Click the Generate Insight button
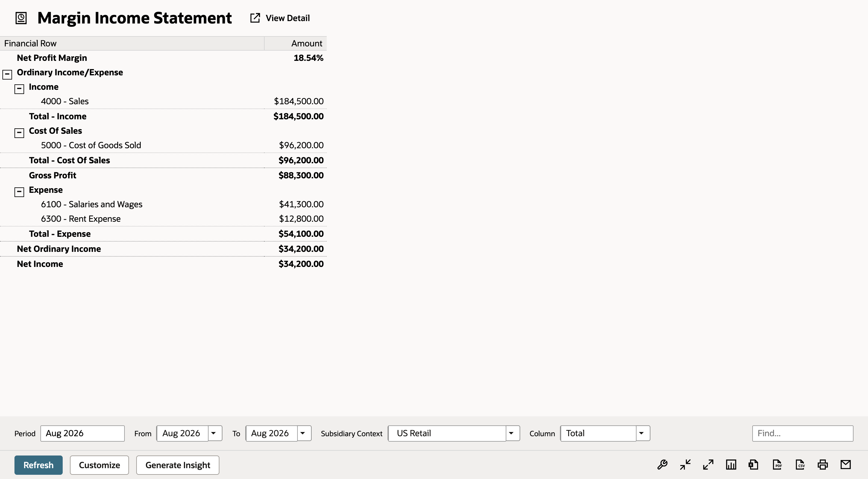This screenshot has width=868, height=479. 178,465
